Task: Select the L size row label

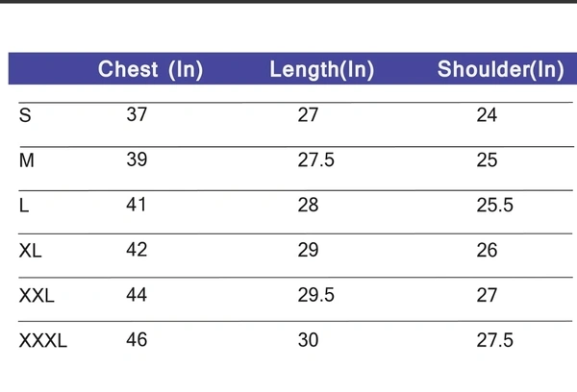Action: tap(24, 206)
